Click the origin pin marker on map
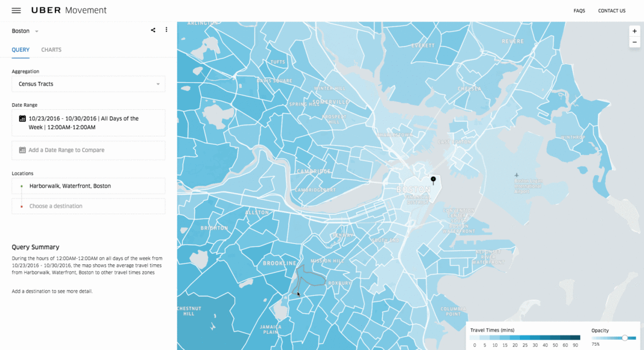644x350 pixels. (x=433, y=180)
